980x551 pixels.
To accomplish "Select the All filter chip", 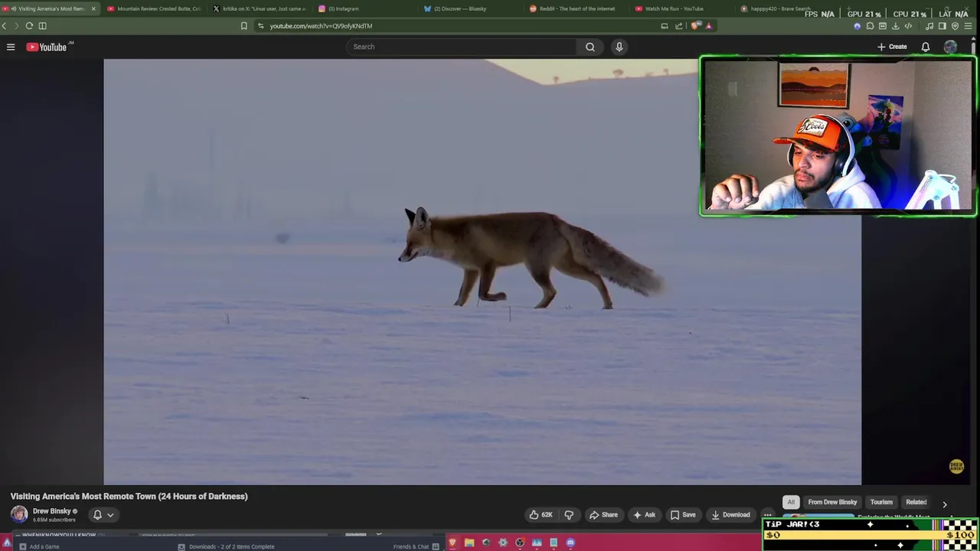I will coord(791,502).
